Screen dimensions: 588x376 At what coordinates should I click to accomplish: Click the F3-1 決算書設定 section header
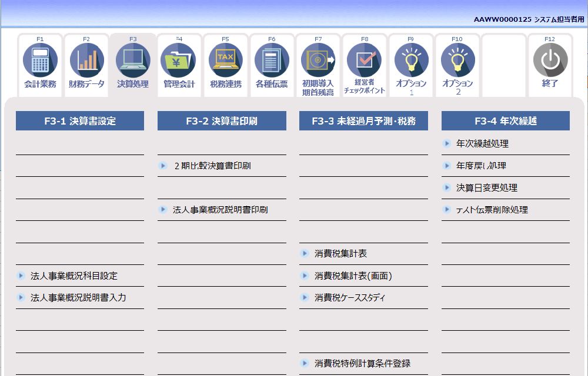click(80, 120)
